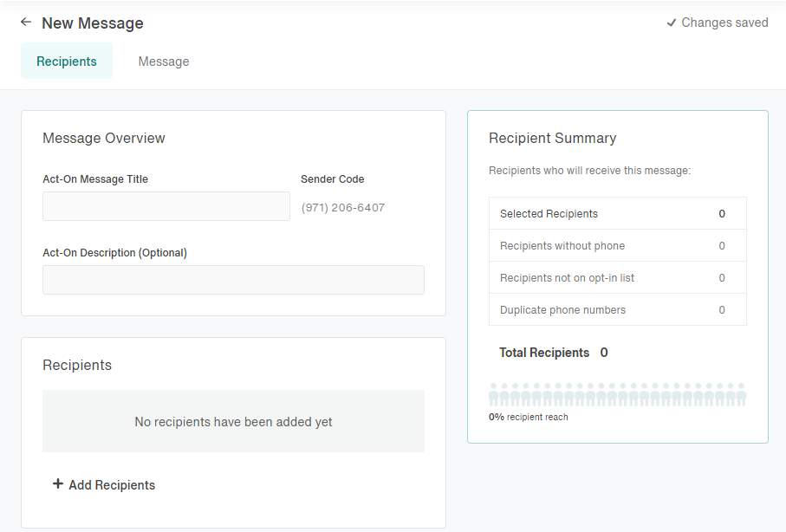Switch to the Message tab
This screenshot has width=786, height=532.
point(164,62)
